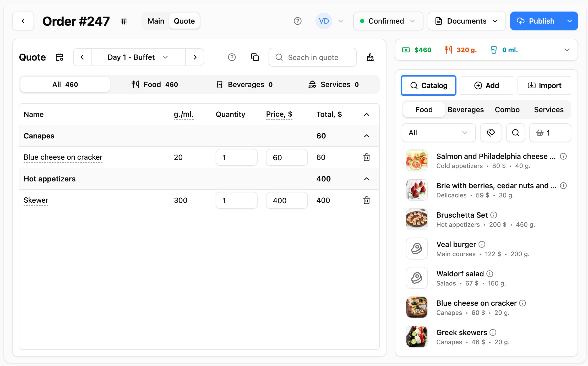Collapse the Canapes section
Viewport: 588px width, 366px height.
click(x=367, y=136)
